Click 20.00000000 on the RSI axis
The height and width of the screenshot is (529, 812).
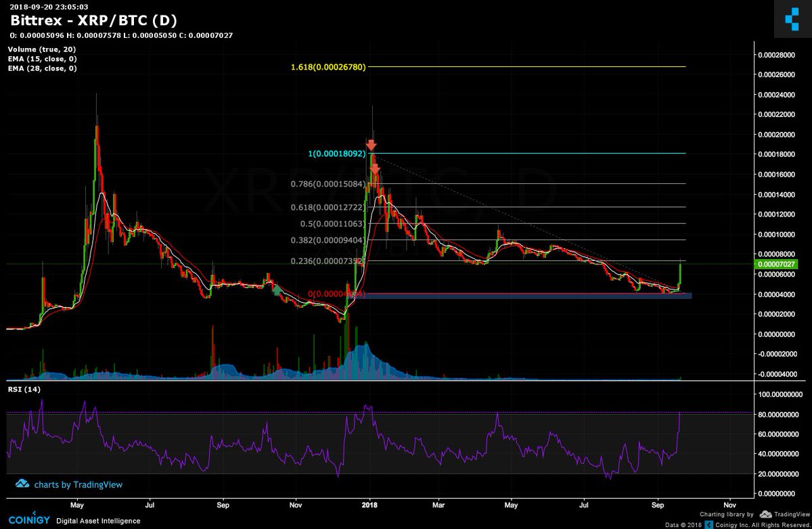(x=780, y=475)
